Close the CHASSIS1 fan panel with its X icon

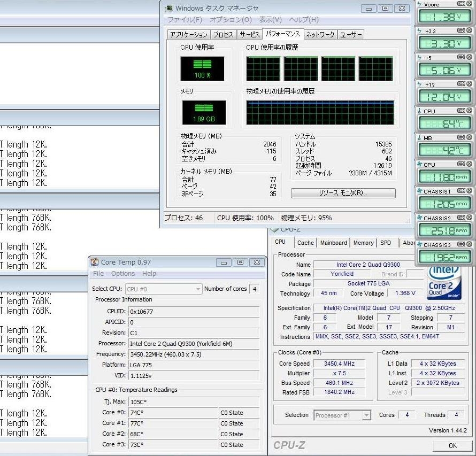(x=470, y=190)
